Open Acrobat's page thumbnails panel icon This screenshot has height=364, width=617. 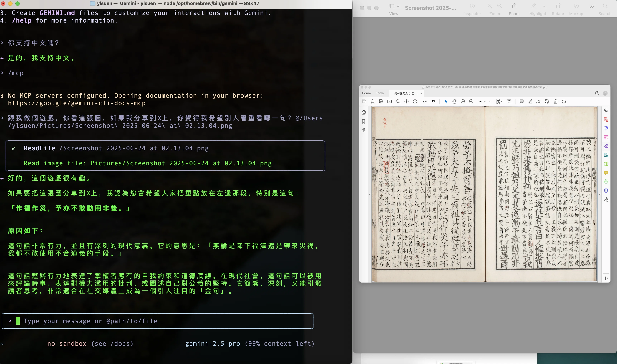[364, 113]
